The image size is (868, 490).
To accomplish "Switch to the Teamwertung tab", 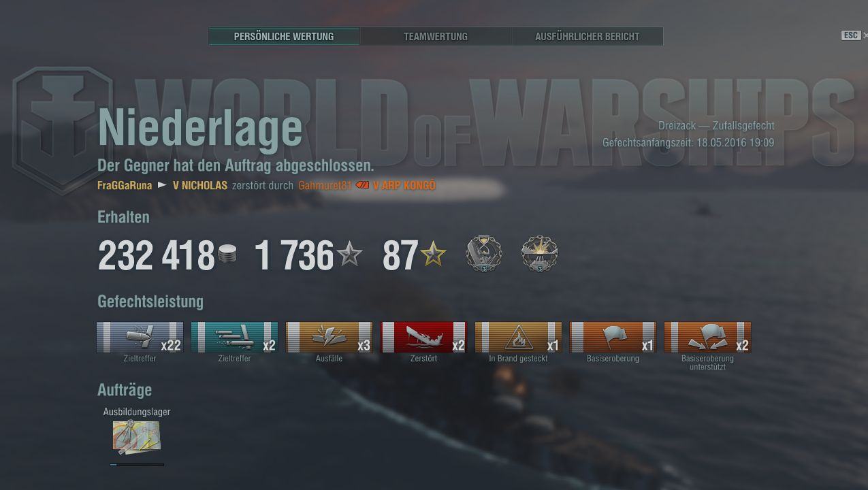I will pos(436,37).
